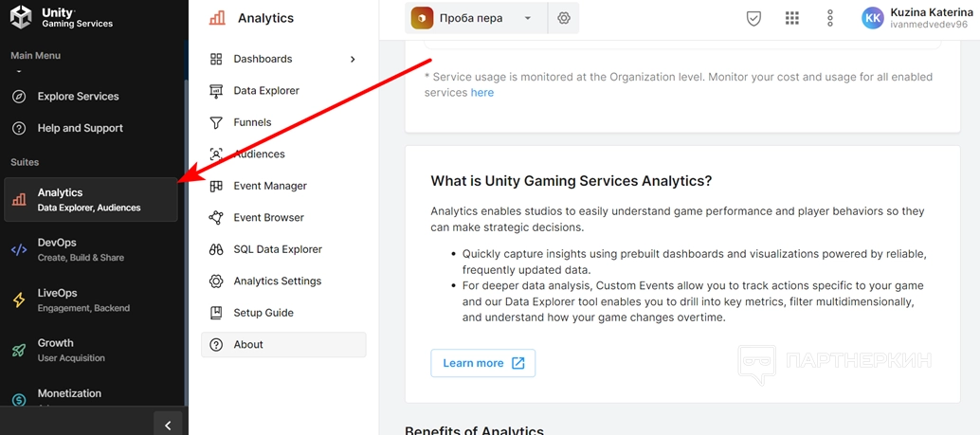Click the LiveOps lightning bolt icon
This screenshot has width=980, height=435.
19,300
